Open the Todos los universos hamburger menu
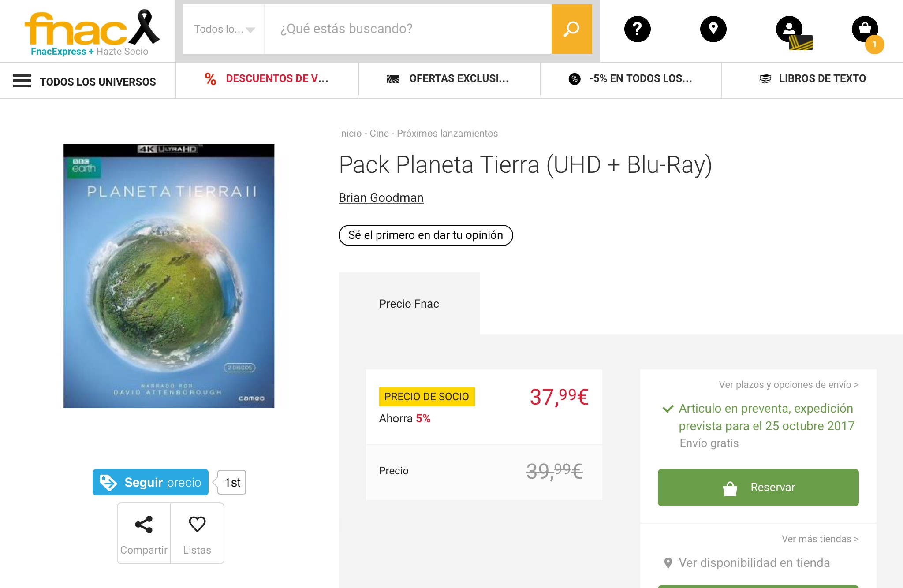 click(x=22, y=81)
